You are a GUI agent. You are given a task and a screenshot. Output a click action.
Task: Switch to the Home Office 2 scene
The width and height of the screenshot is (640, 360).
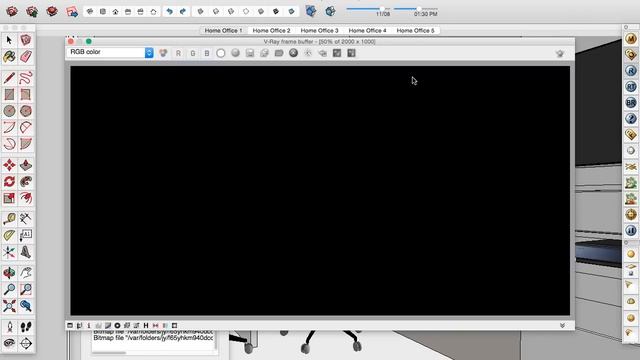click(271, 31)
